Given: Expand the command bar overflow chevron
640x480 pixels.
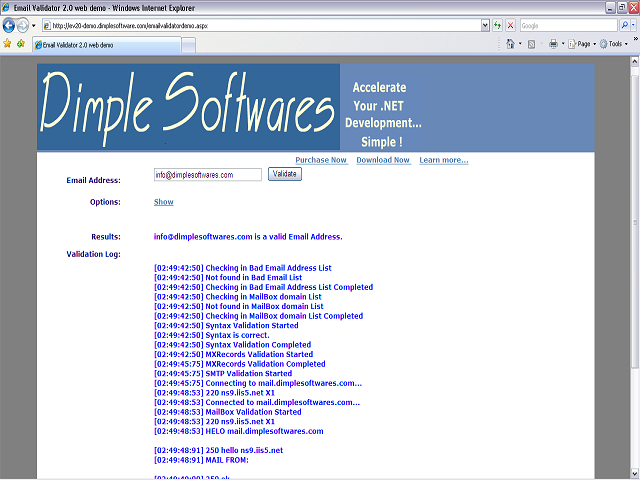Looking at the screenshot, I should 636,39.
